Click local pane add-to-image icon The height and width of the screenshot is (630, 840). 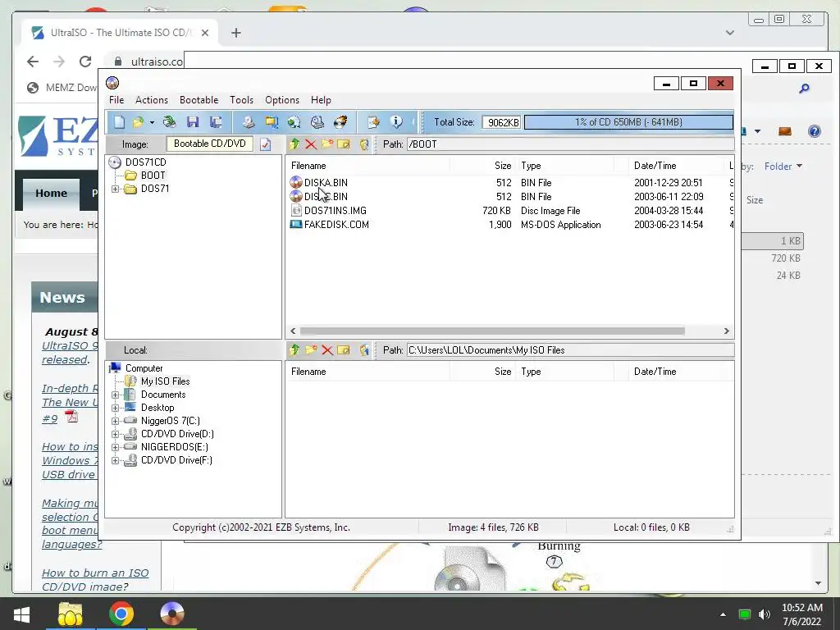[x=364, y=349]
